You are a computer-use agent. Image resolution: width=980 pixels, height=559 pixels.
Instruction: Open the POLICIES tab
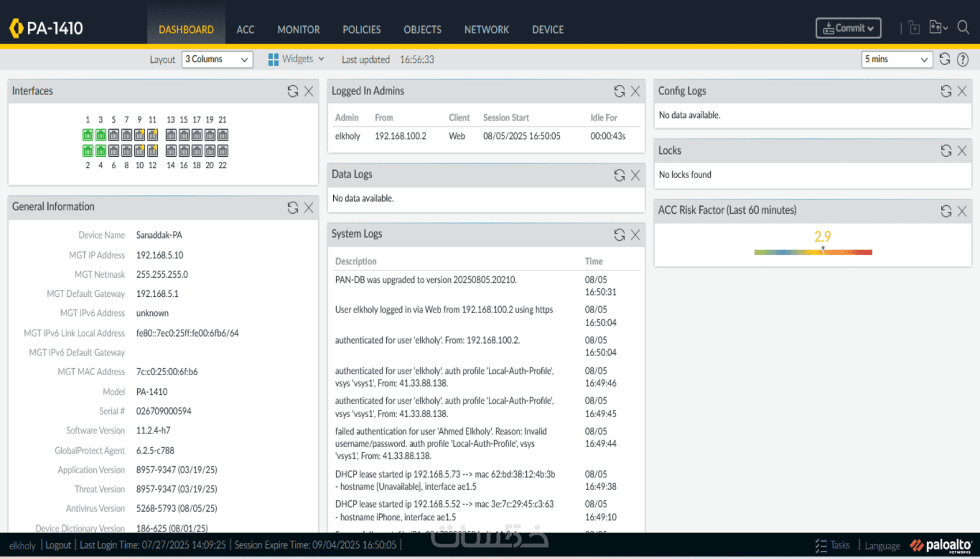click(x=361, y=29)
